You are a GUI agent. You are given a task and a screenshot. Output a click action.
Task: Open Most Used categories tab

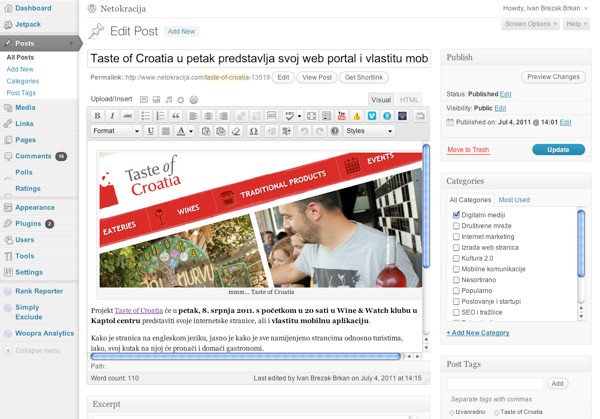coord(514,200)
